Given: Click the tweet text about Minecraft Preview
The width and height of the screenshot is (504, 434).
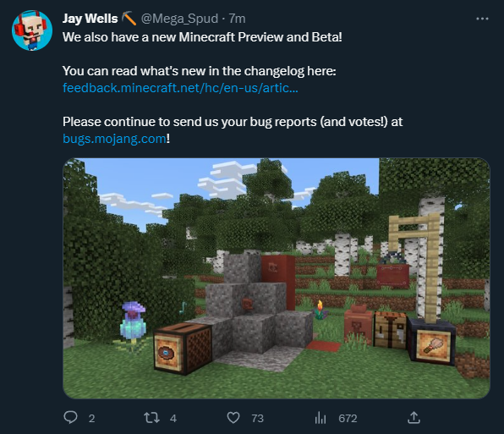Looking at the screenshot, I should pos(202,37).
